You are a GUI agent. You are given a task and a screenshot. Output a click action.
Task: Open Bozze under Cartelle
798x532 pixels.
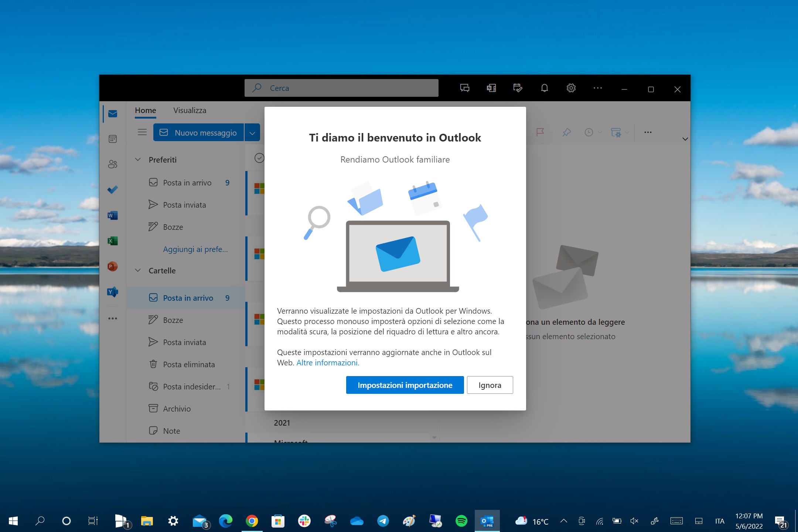[186, 320]
